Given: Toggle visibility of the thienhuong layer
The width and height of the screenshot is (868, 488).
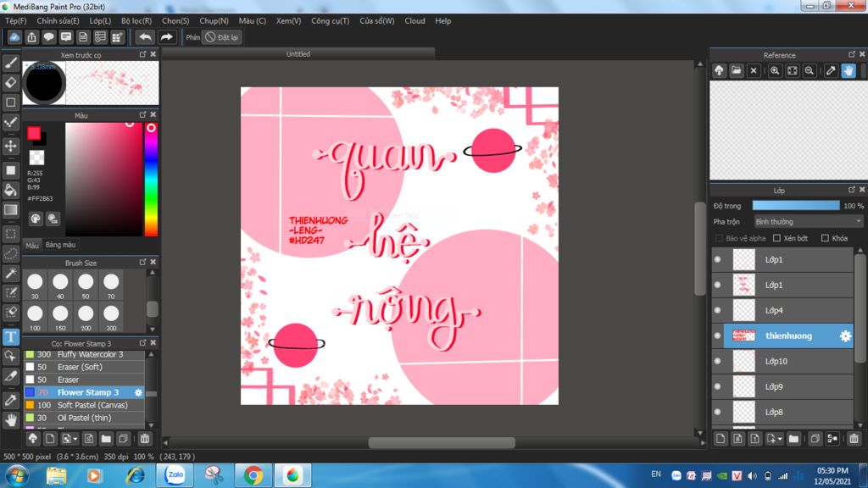Looking at the screenshot, I should pyautogui.click(x=718, y=335).
